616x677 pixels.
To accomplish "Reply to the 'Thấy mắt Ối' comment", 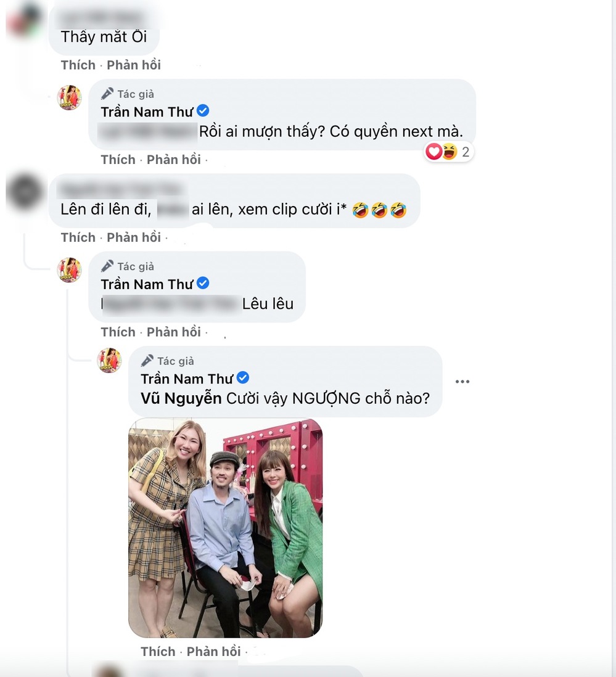I will (134, 65).
